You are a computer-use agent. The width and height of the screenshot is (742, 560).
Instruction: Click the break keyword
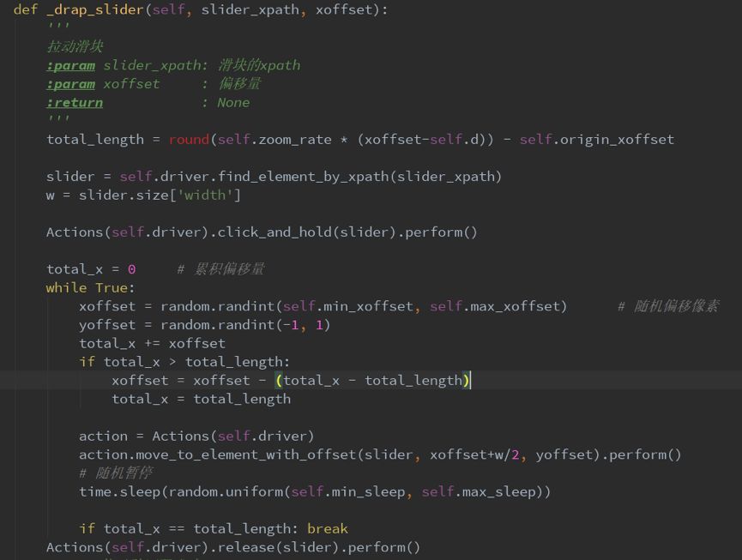pos(327,528)
